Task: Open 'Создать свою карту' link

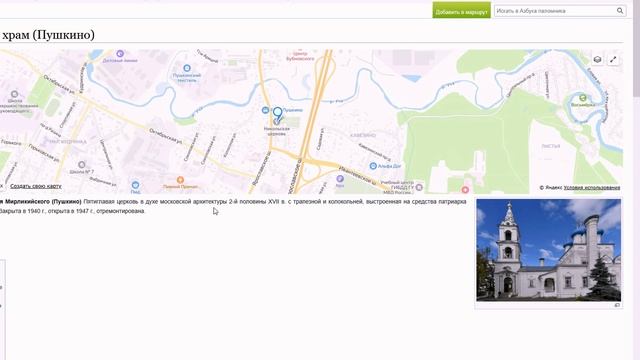Action: [36, 186]
